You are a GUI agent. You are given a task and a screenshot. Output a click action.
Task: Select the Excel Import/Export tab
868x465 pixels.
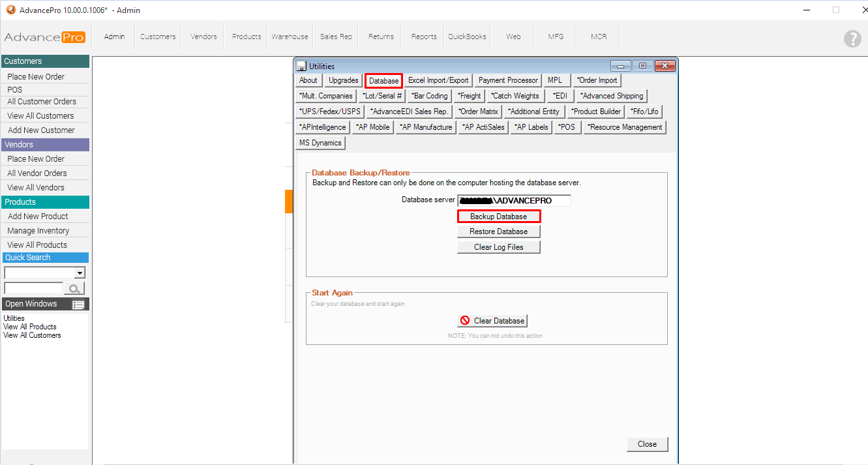coord(438,80)
